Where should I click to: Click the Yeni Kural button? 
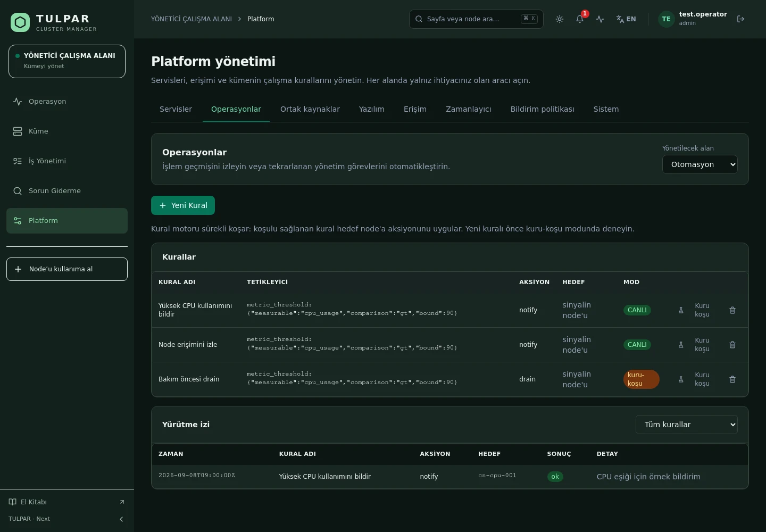pyautogui.click(x=183, y=205)
